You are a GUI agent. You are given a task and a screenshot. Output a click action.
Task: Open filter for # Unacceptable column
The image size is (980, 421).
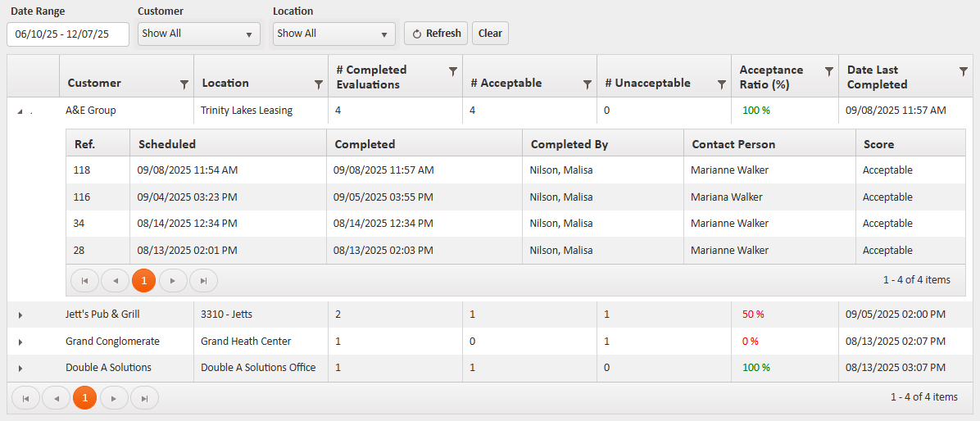click(x=722, y=84)
